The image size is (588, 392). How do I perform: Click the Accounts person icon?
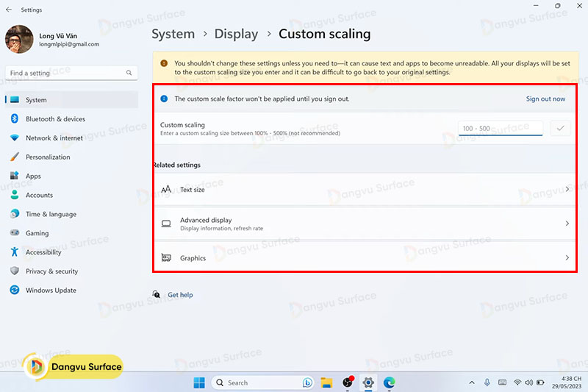[14, 196]
